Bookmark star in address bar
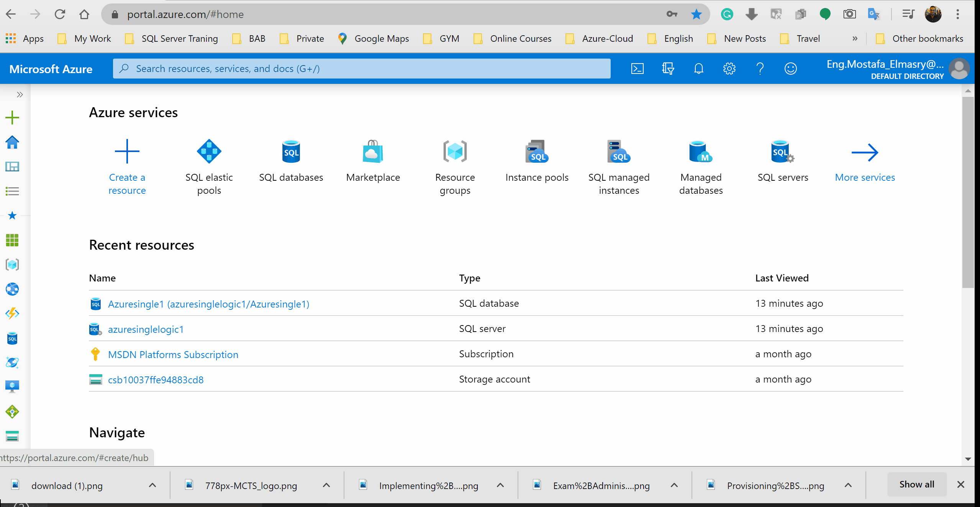 pos(696,15)
